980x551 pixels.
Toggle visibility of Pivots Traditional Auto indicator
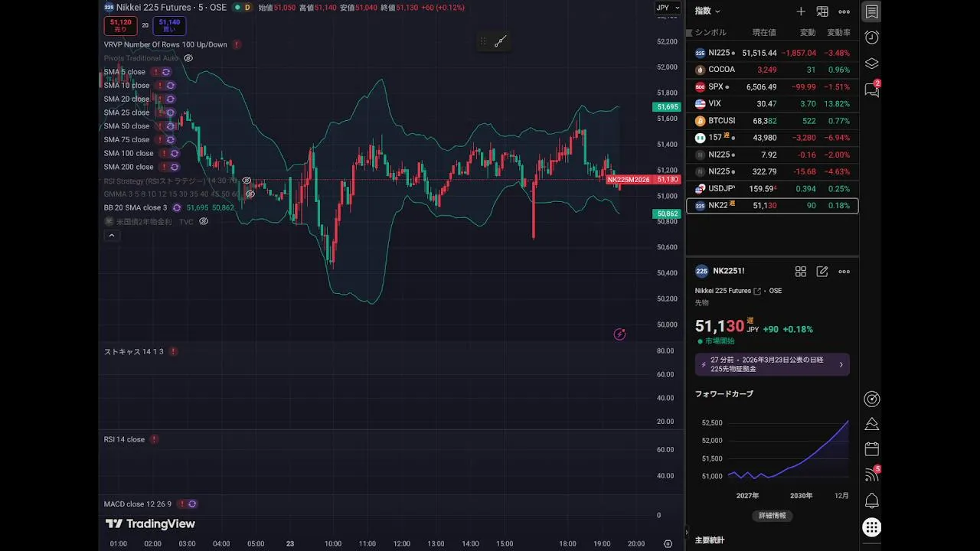188,58
